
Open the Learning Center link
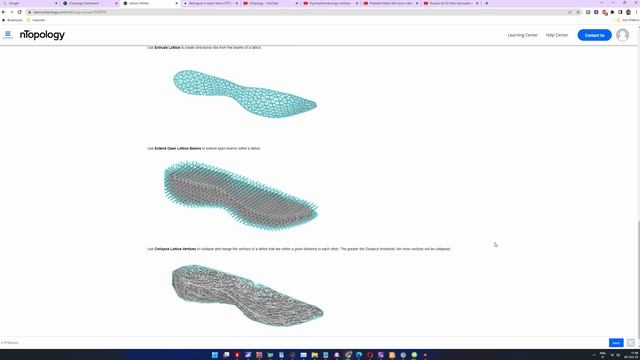[x=522, y=35]
